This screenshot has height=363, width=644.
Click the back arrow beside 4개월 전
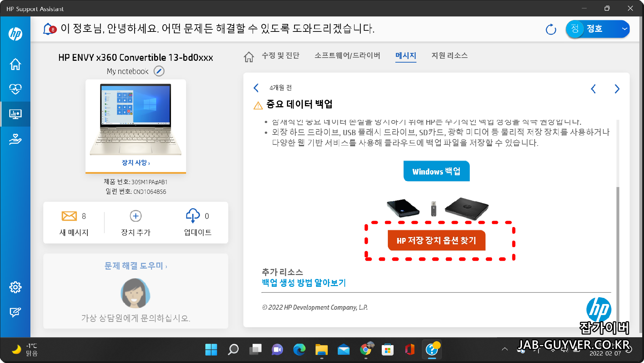(256, 88)
